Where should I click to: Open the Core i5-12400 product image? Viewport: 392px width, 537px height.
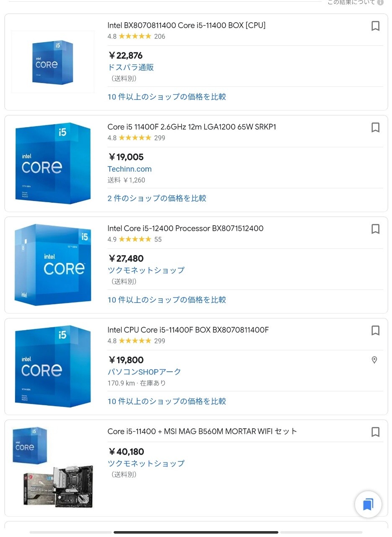pos(53,265)
